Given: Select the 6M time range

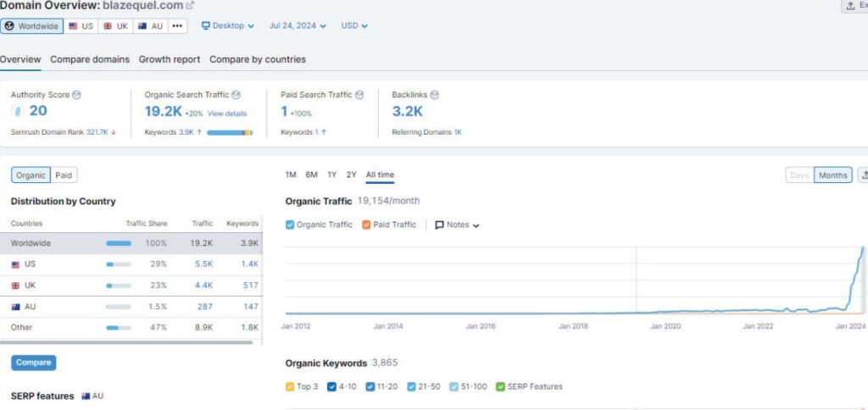Looking at the screenshot, I should point(312,175).
